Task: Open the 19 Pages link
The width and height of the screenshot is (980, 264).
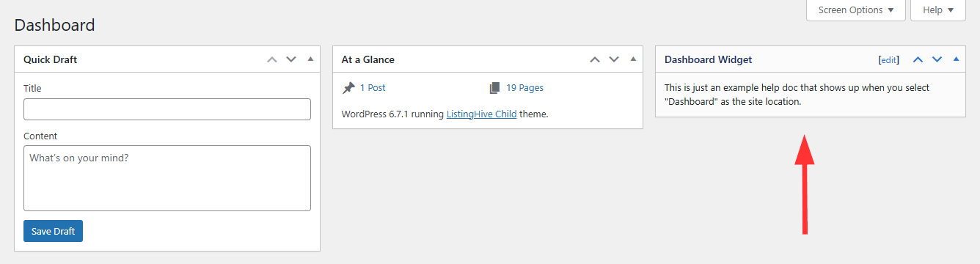Action: 525,88
